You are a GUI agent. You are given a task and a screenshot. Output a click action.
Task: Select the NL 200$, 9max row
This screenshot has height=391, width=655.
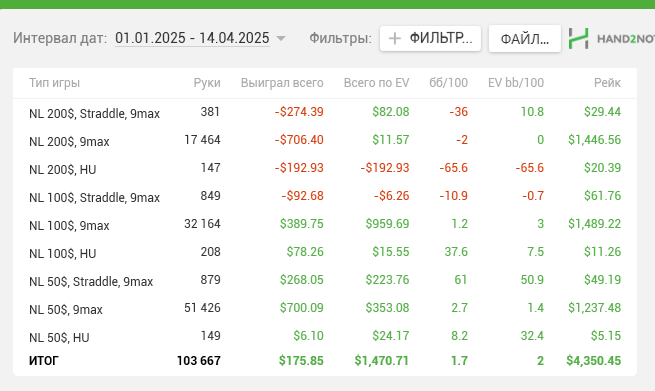pyautogui.click(x=325, y=140)
